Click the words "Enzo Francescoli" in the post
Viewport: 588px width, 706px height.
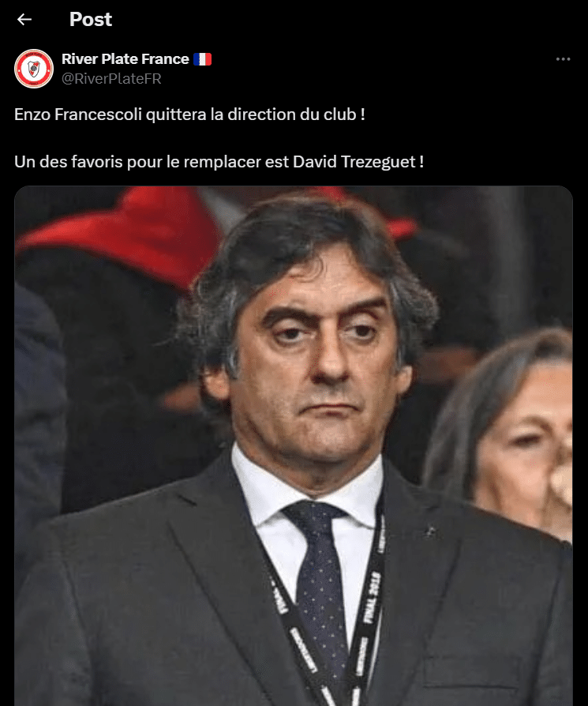[x=78, y=115]
